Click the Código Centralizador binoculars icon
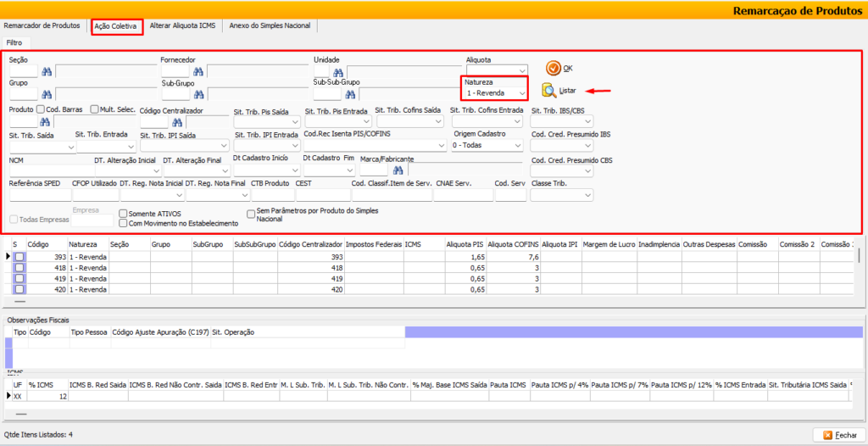This screenshot has height=446, width=868. click(178, 122)
